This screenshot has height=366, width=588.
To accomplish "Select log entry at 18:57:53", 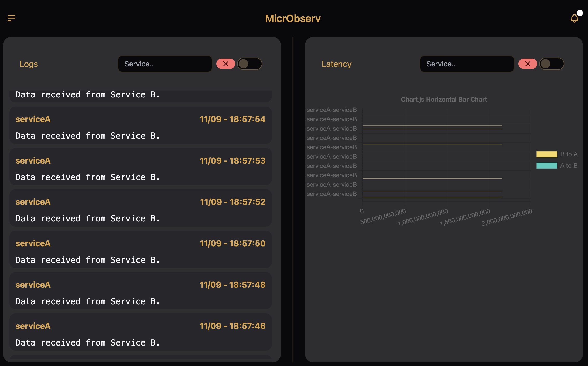I will (x=140, y=167).
